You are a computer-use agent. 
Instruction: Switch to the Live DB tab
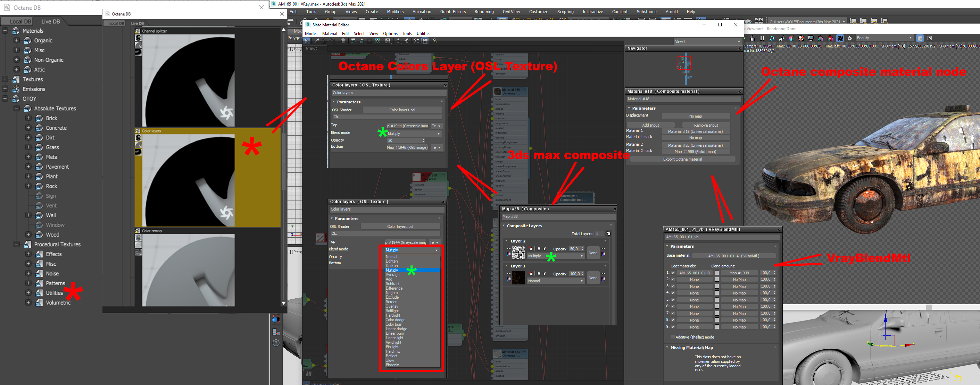pos(50,21)
